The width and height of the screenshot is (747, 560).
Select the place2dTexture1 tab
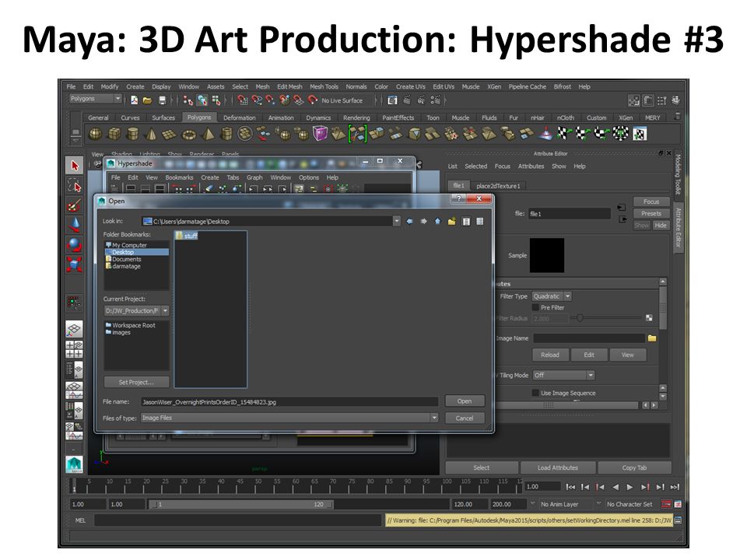(498, 186)
